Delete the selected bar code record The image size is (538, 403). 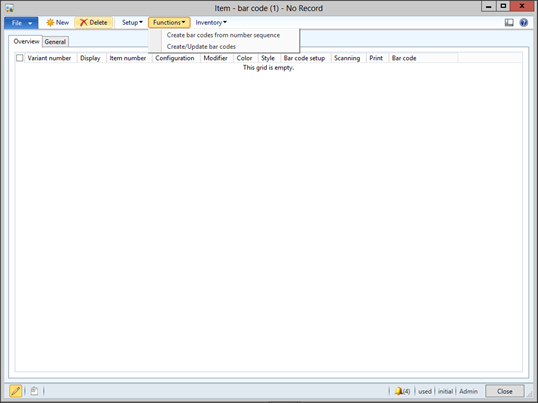coord(94,23)
